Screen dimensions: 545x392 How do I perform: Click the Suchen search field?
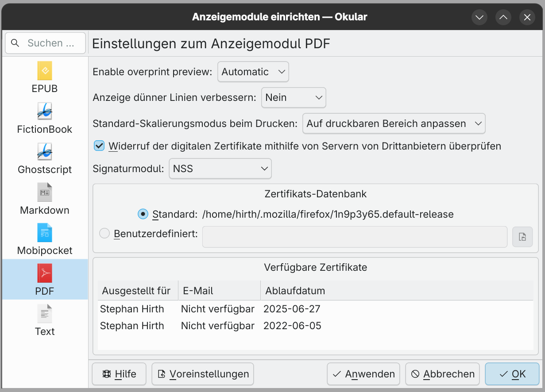[x=46, y=43]
